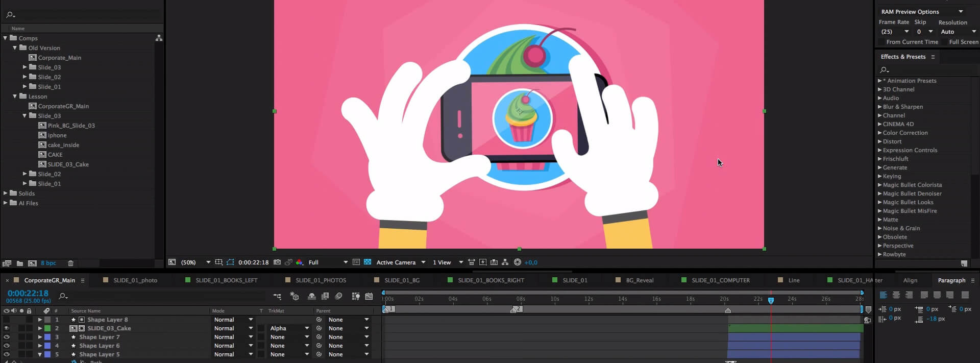Viewport: 980px width, 363px height.
Task: Open the magnification ratio (50%) dropdown
Action: point(195,262)
